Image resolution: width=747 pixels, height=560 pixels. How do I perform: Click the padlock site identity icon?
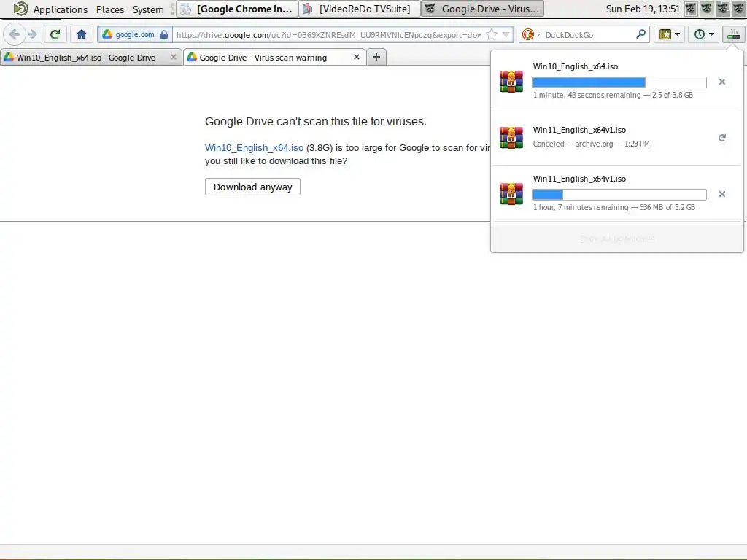click(x=164, y=34)
